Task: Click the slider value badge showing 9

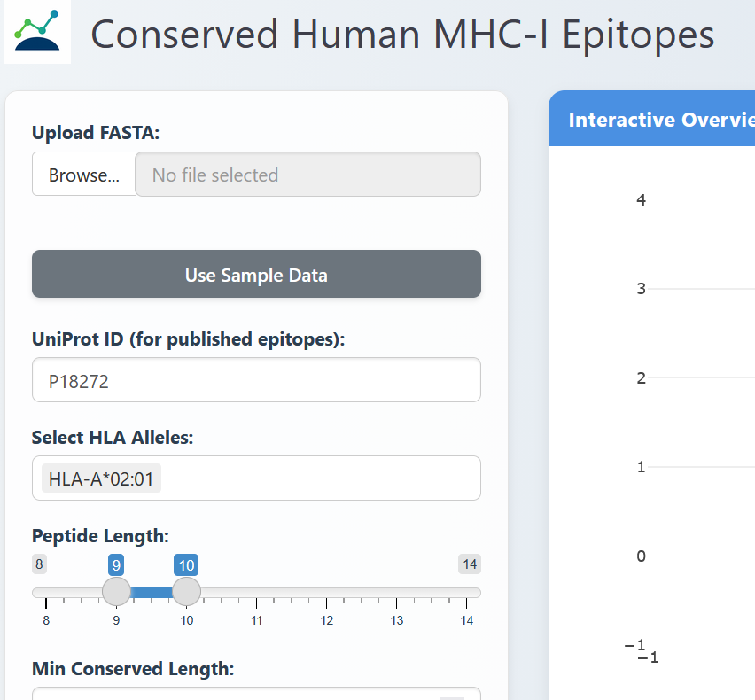Action: (116, 564)
